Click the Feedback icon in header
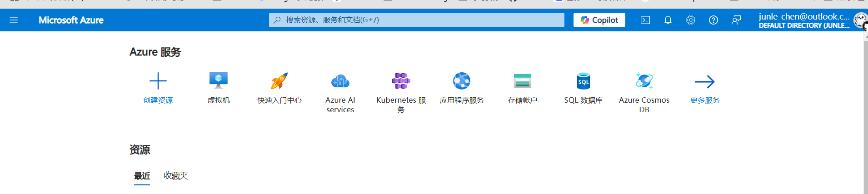Viewport: 868px width, 194px height. tap(736, 20)
